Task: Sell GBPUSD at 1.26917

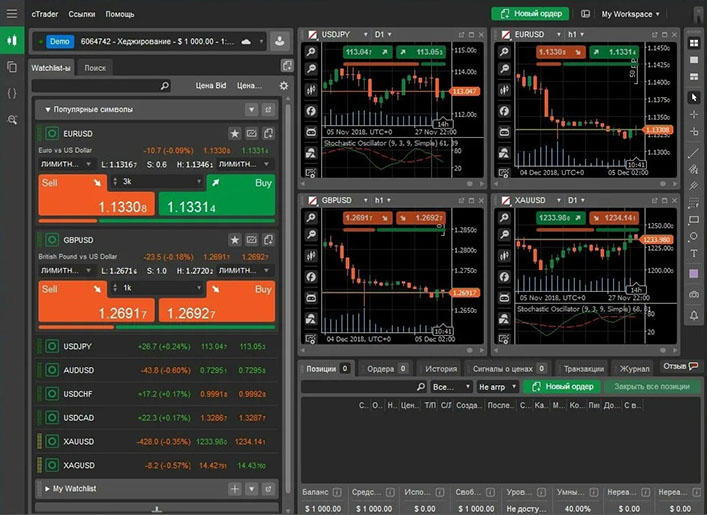Action: coord(96,301)
